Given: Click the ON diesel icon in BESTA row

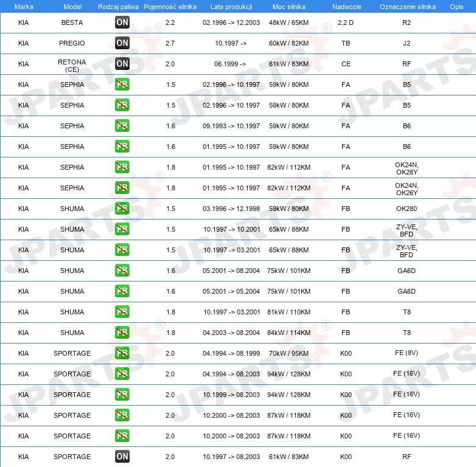Looking at the screenshot, I should (122, 22).
